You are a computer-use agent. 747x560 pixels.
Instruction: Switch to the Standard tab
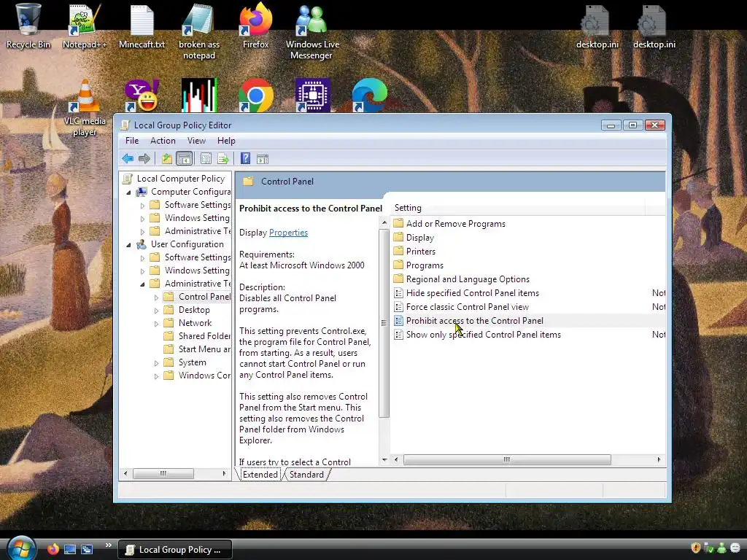pos(306,474)
